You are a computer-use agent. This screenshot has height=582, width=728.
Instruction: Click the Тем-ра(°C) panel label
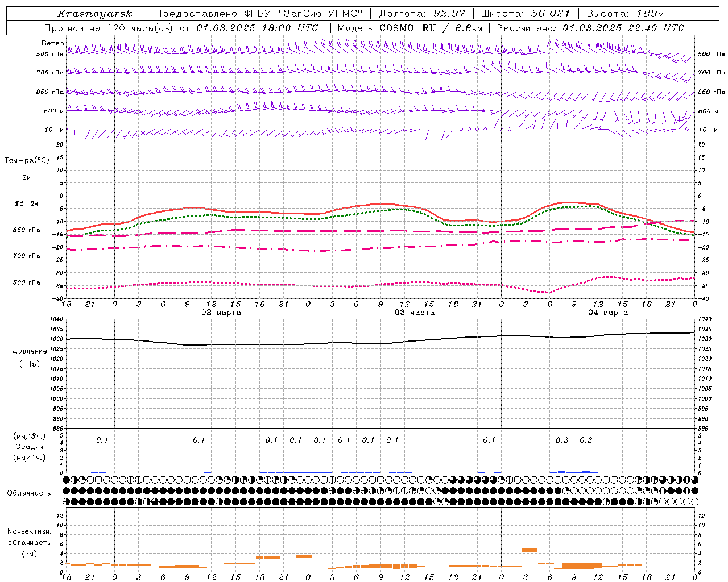[x=27, y=160]
